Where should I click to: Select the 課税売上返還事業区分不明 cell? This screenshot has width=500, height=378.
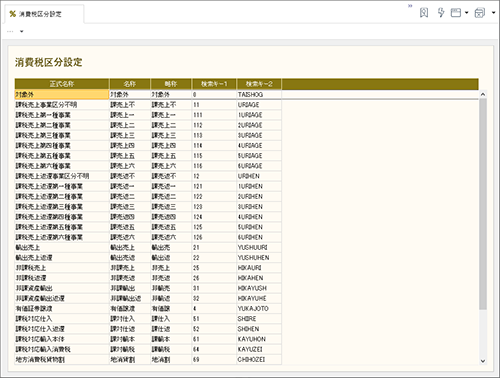pos(62,176)
